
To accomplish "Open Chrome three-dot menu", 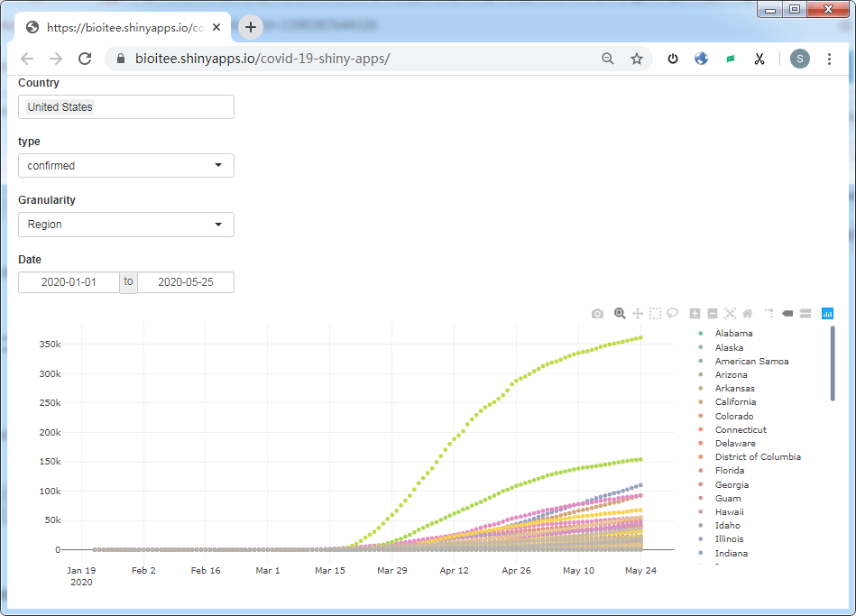I will 829,59.
